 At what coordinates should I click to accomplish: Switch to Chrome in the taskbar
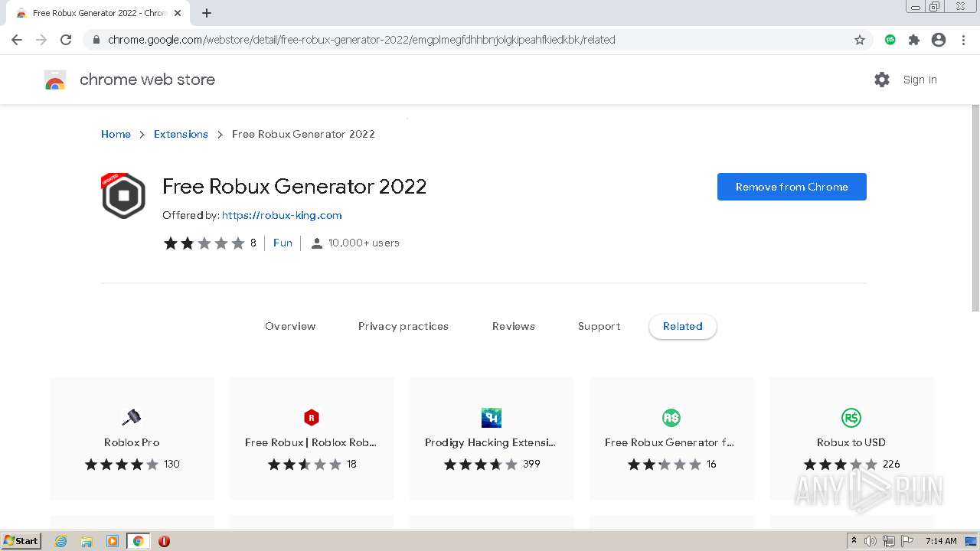tap(138, 541)
